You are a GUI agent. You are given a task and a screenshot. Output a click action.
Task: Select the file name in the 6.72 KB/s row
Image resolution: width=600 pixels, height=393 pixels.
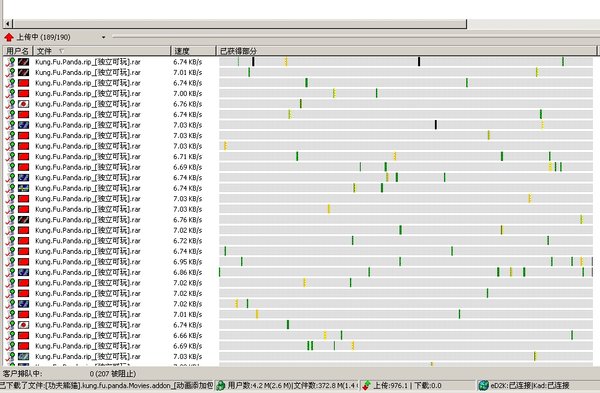point(88,241)
